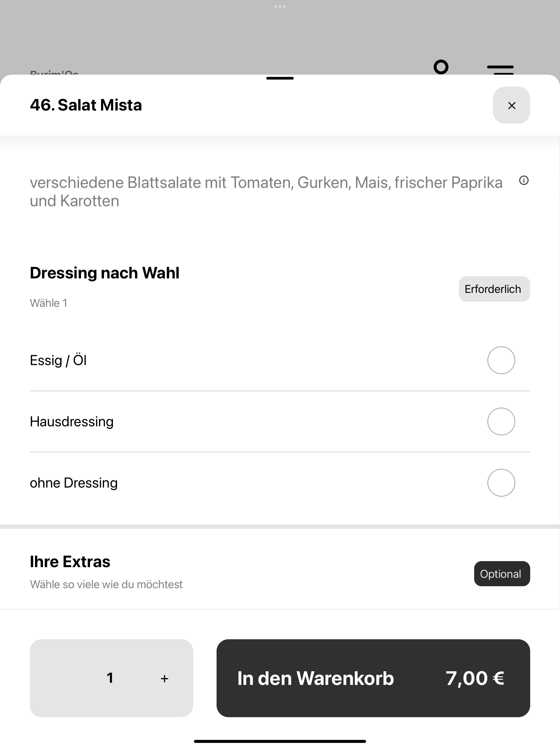Pick the ohne Dressing radio button
560x747 pixels.
coord(501,483)
